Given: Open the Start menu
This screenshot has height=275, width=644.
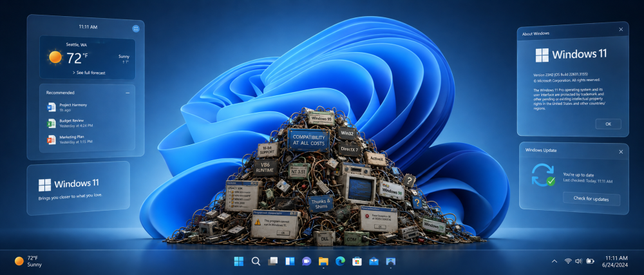Looking at the screenshot, I should pos(239,261).
